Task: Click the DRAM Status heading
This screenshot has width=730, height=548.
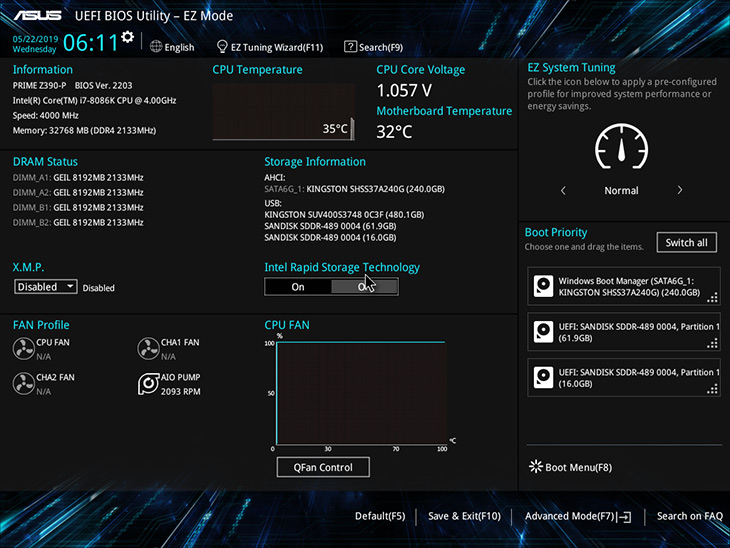Action: 45,162
